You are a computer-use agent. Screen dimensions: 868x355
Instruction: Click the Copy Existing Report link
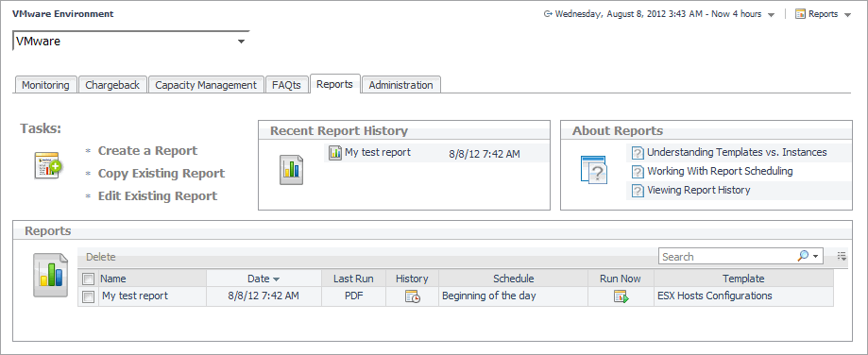point(162,174)
